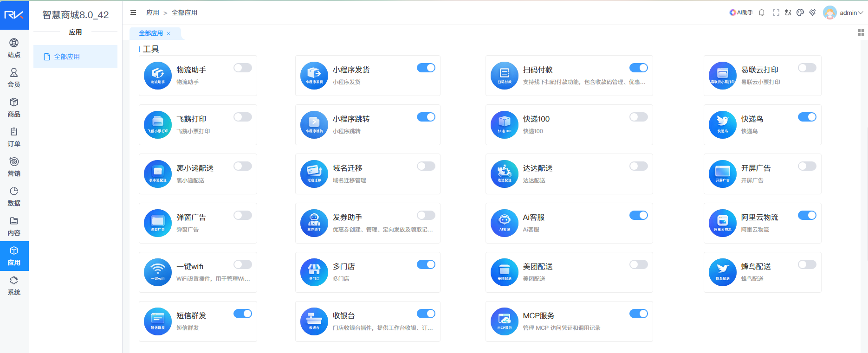The image size is (868, 353).
Task: Open the 营销 sidebar section
Action: click(x=14, y=167)
